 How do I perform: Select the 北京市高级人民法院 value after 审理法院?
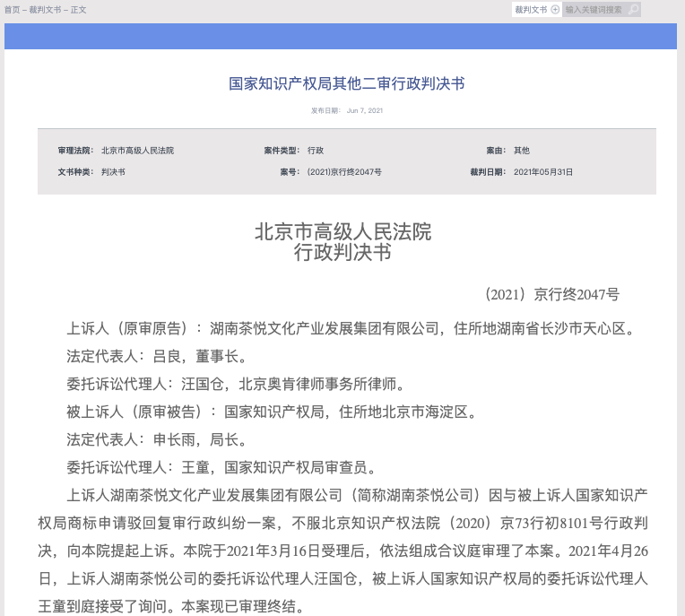(137, 151)
